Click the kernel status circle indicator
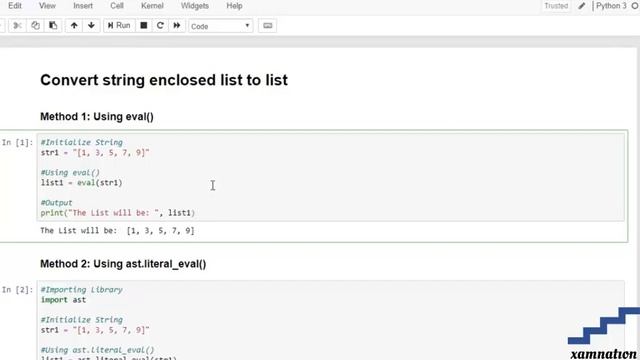This screenshot has height=360, width=640. pyautogui.click(x=635, y=6)
